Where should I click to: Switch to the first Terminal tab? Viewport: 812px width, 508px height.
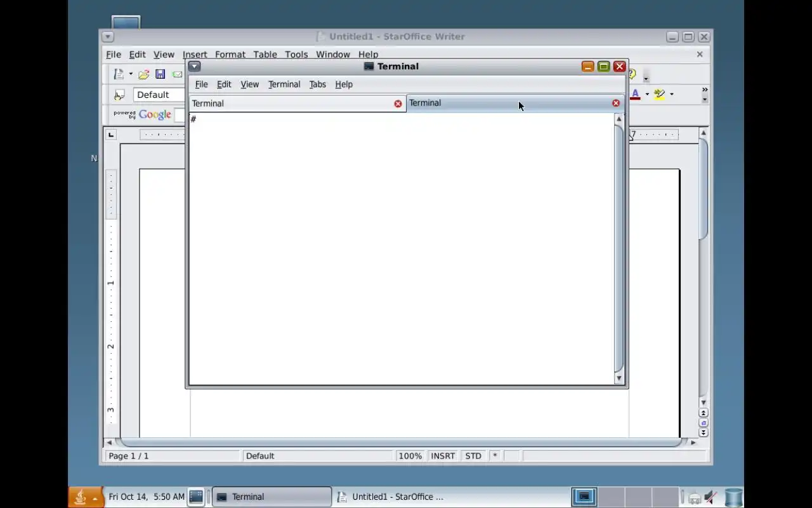click(297, 104)
